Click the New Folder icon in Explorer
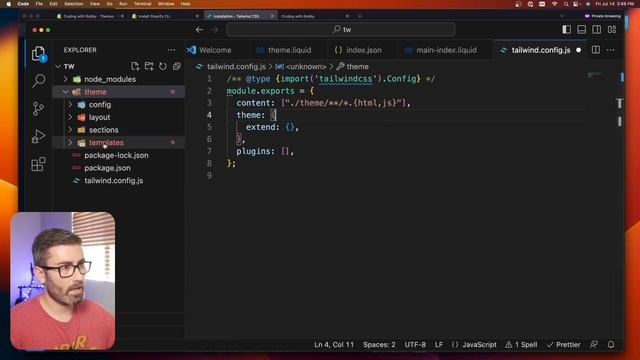Screen dimensions: 640x360 [149, 66]
